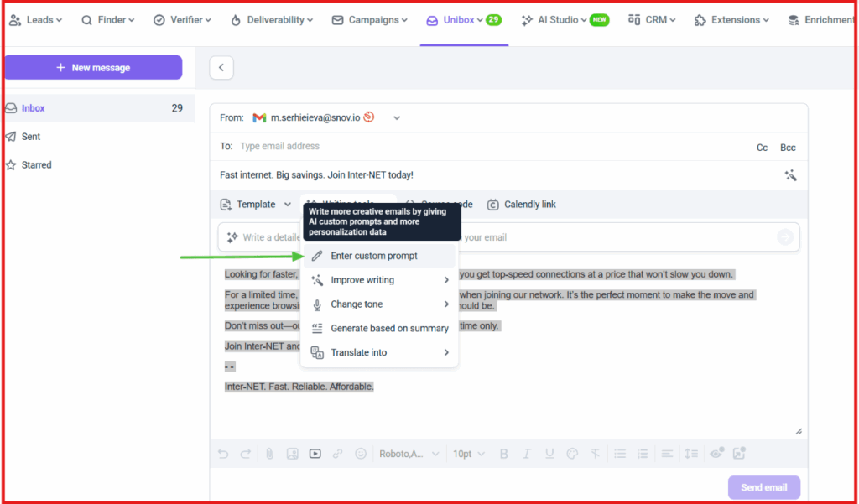Open the 10pt font size dropdown

click(x=467, y=453)
